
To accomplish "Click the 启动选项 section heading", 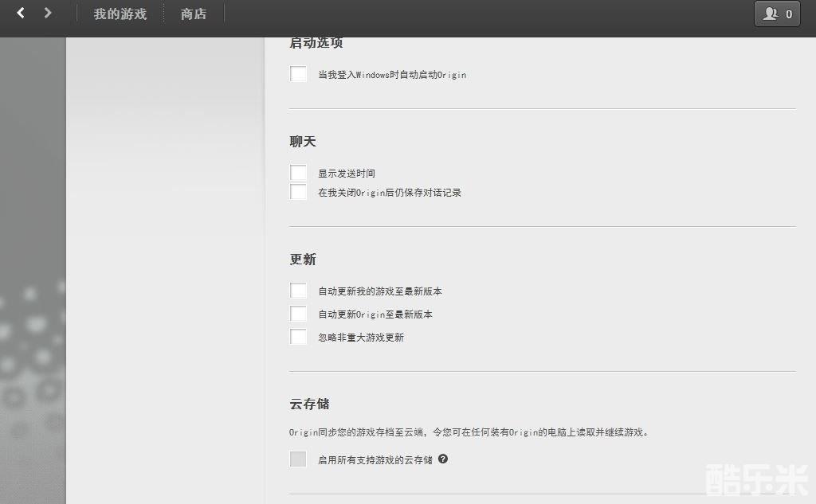I will pyautogui.click(x=316, y=43).
